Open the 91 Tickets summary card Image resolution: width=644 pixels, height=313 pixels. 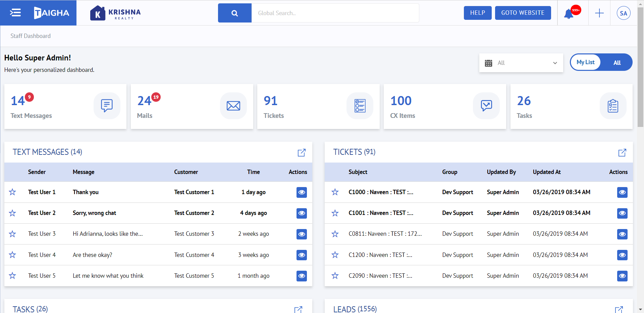318,106
